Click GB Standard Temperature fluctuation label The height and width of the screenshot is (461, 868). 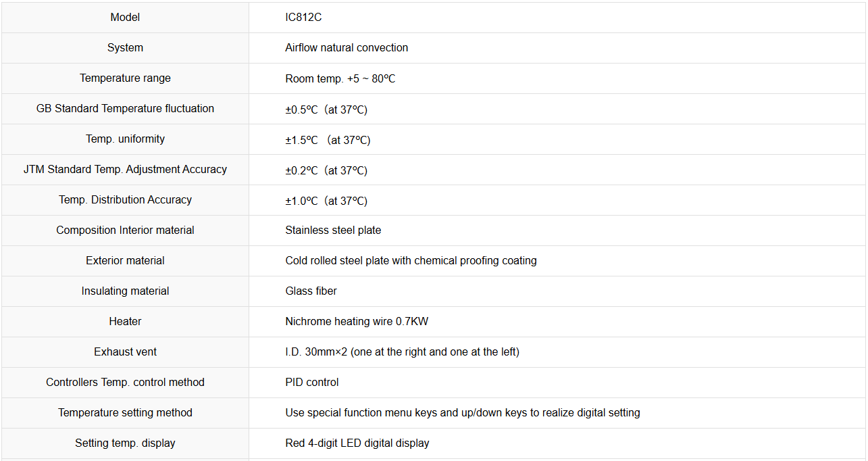(125, 109)
